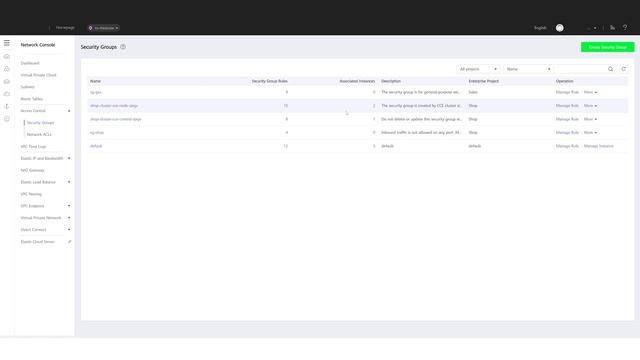Screen dimensions: 640x360
Task: Click the user avatar in top bar
Action: point(560,28)
